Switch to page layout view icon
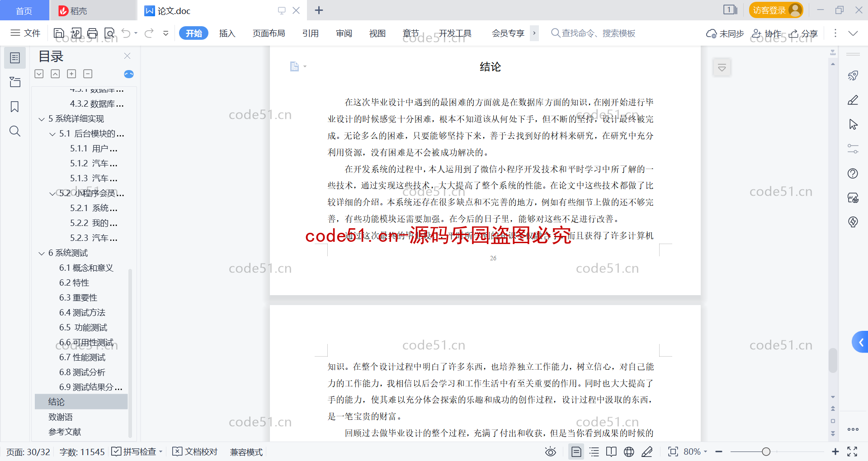 576,452
